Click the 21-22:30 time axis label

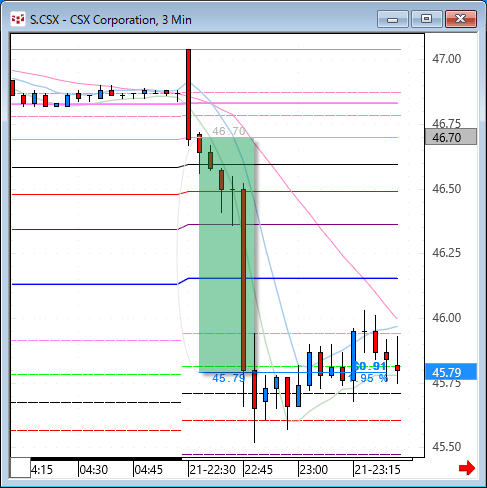212,470
